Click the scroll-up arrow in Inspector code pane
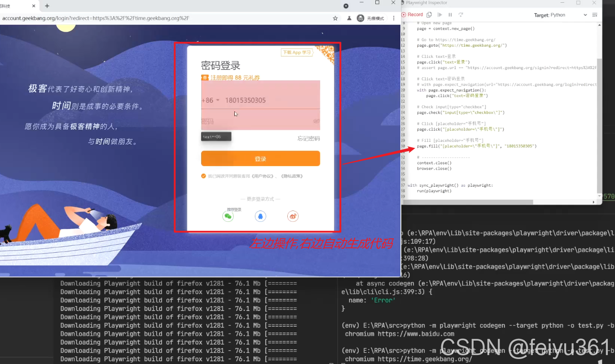The height and width of the screenshot is (364, 615). tap(599, 25)
